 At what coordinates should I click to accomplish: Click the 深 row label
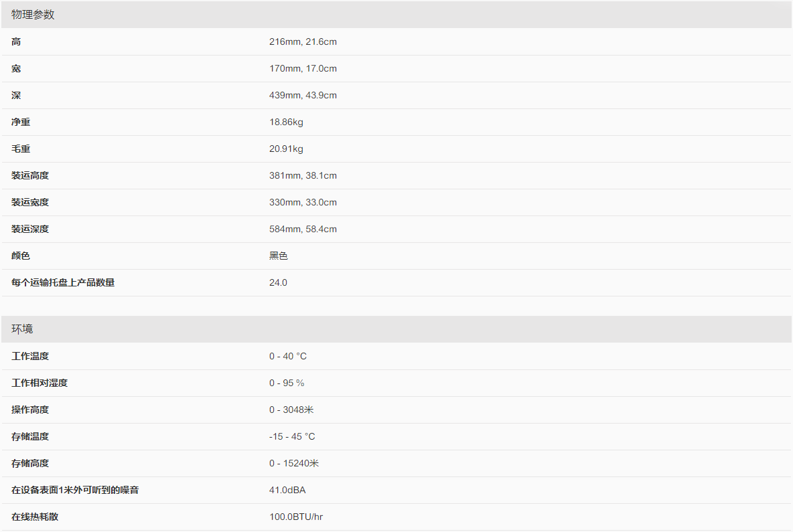pos(16,95)
